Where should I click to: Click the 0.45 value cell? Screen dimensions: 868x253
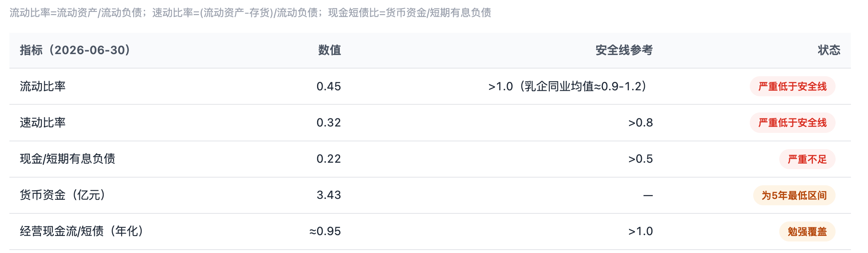(329, 86)
